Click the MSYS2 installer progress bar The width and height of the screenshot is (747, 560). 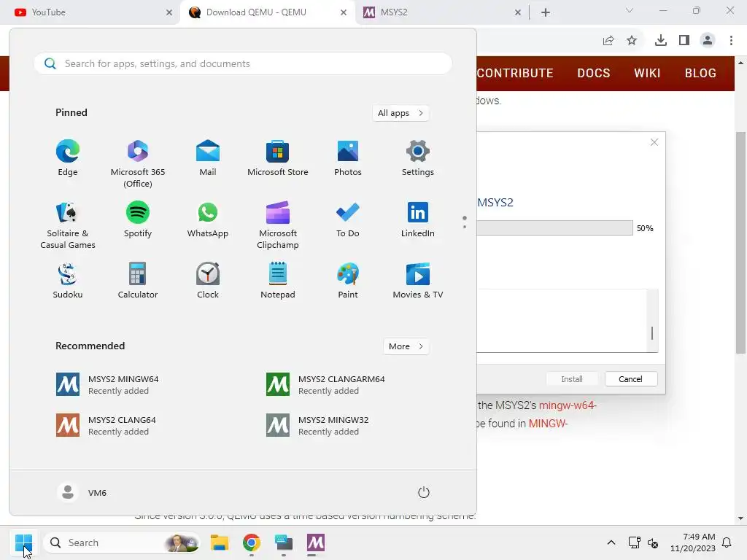point(554,227)
